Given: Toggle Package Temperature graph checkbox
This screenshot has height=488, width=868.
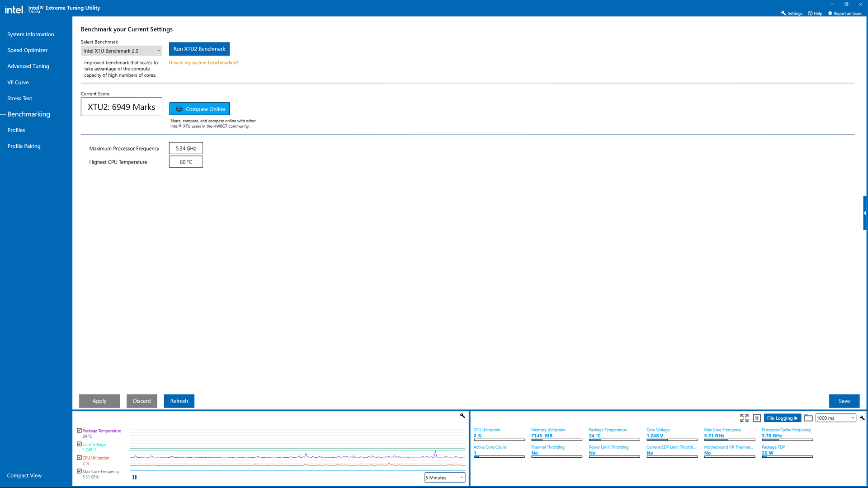Looking at the screenshot, I should point(79,431).
